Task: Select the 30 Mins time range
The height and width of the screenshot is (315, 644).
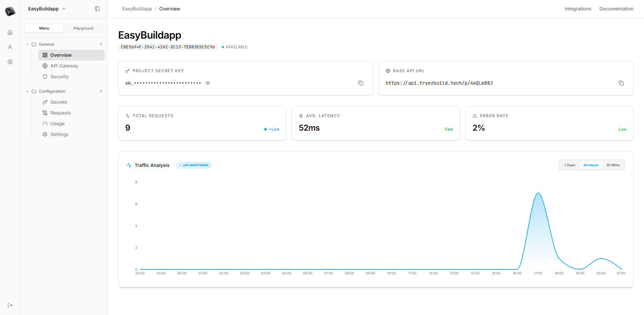Action: (613, 165)
